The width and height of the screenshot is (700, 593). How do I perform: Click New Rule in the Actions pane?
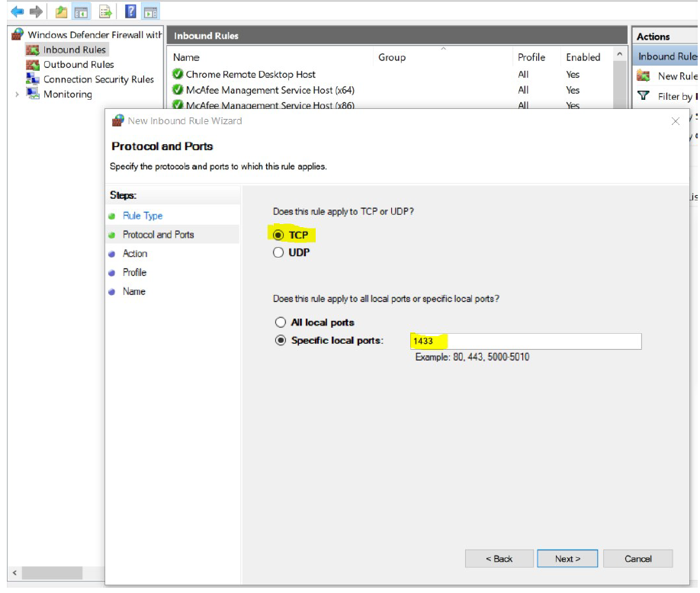click(677, 76)
